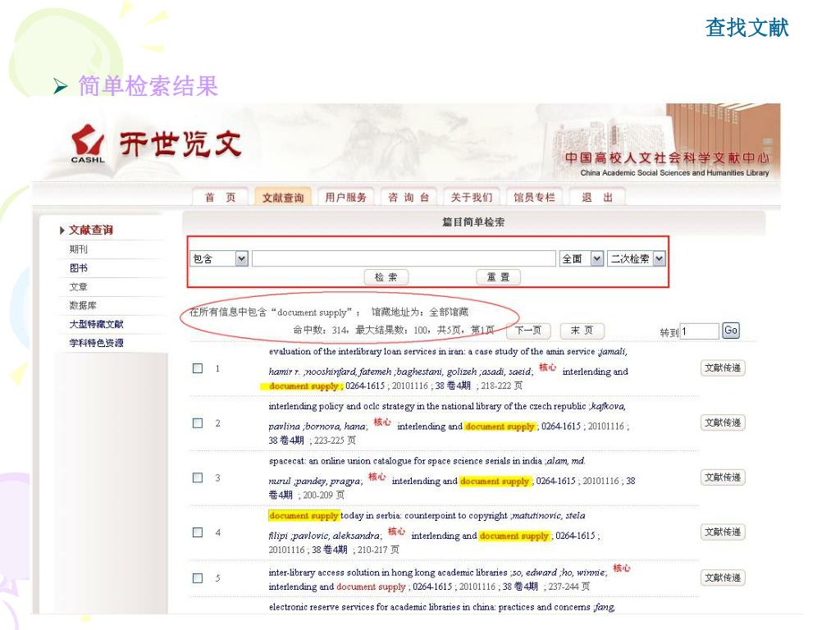Click 文献传递 for result 4

[723, 532]
